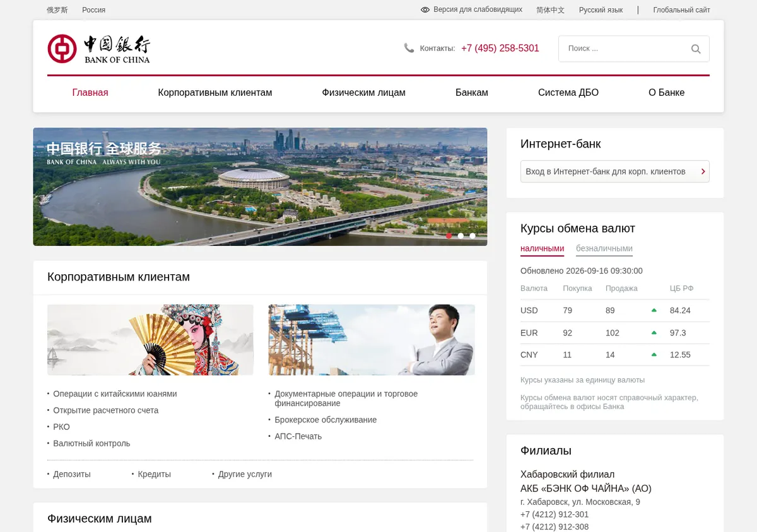Click the chevron on Вход в Интернет-банк
The width and height of the screenshot is (757, 532).
[x=703, y=171]
